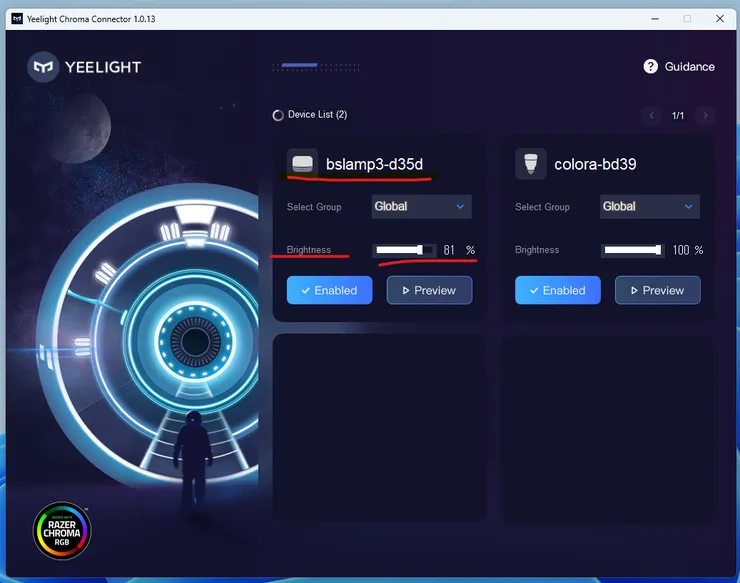Go to previous device page arrow
Image resolution: width=740 pixels, height=583 pixels.
(x=651, y=115)
